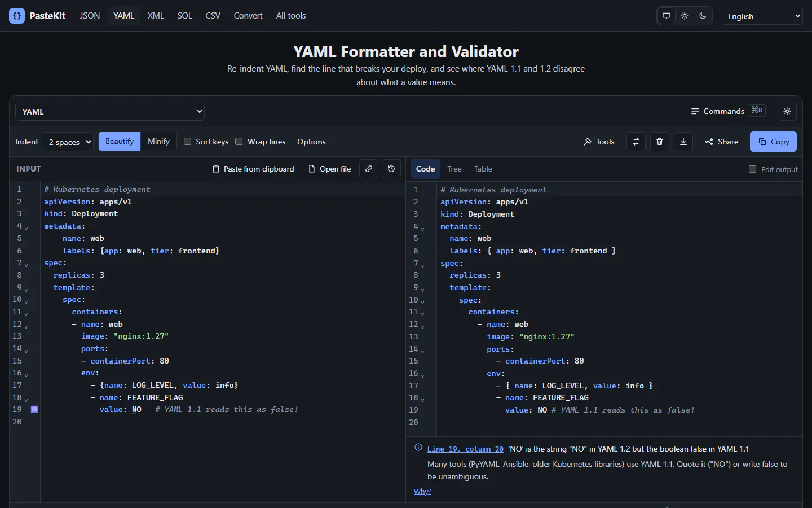This screenshot has height=508, width=812.
Task: Switch to the light theme sun icon
Action: [685, 16]
